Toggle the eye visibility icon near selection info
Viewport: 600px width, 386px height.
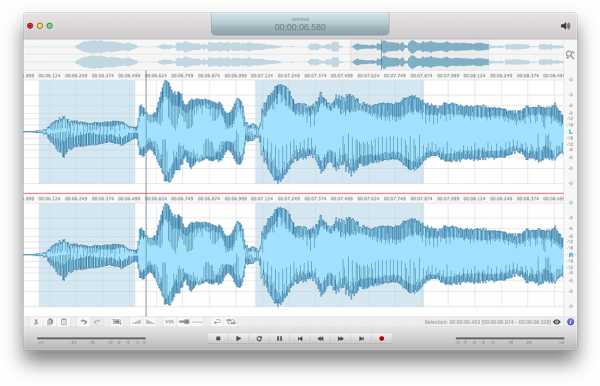[557, 322]
